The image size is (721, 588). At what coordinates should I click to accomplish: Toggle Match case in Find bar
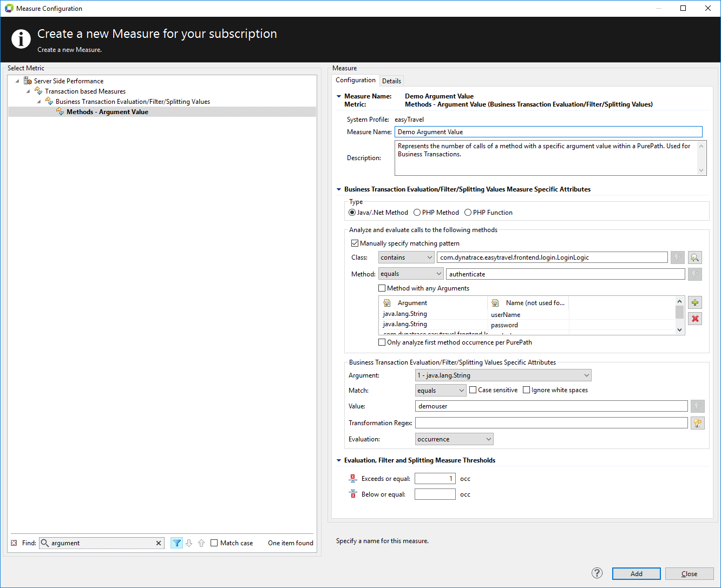(x=214, y=543)
